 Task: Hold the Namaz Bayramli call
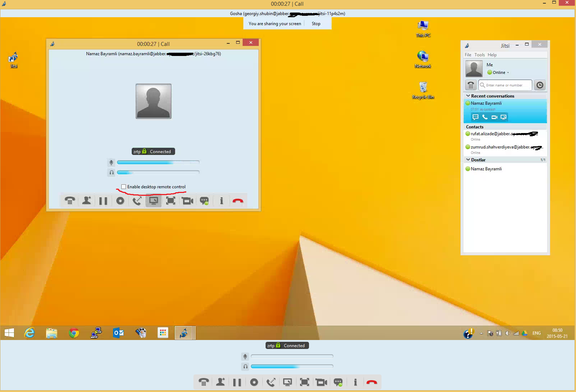pyautogui.click(x=103, y=201)
